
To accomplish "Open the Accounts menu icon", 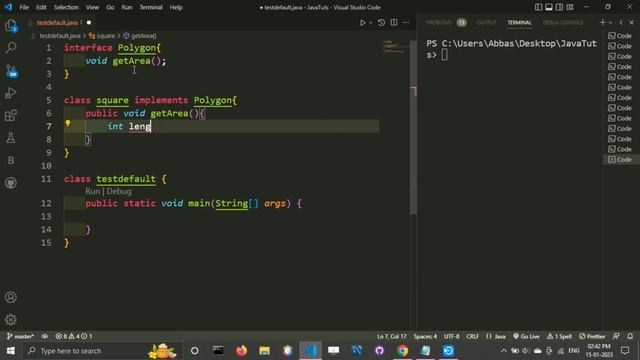I will click(x=11, y=297).
